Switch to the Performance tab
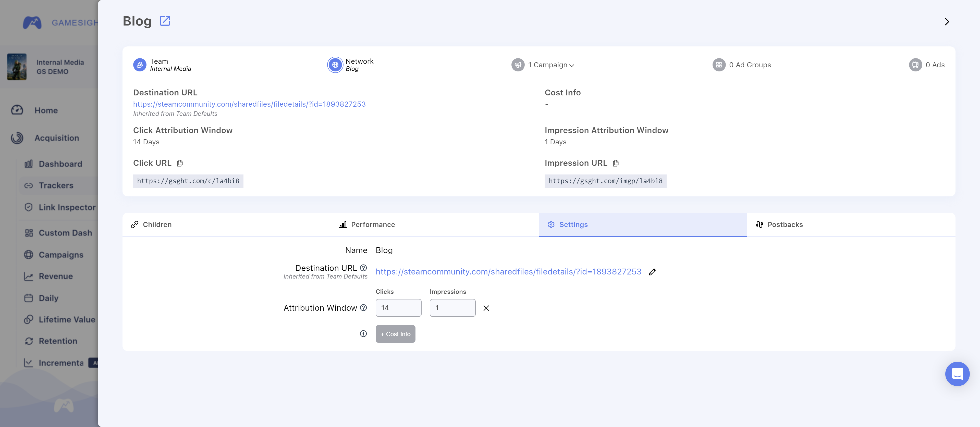The image size is (980, 427). tap(435, 225)
